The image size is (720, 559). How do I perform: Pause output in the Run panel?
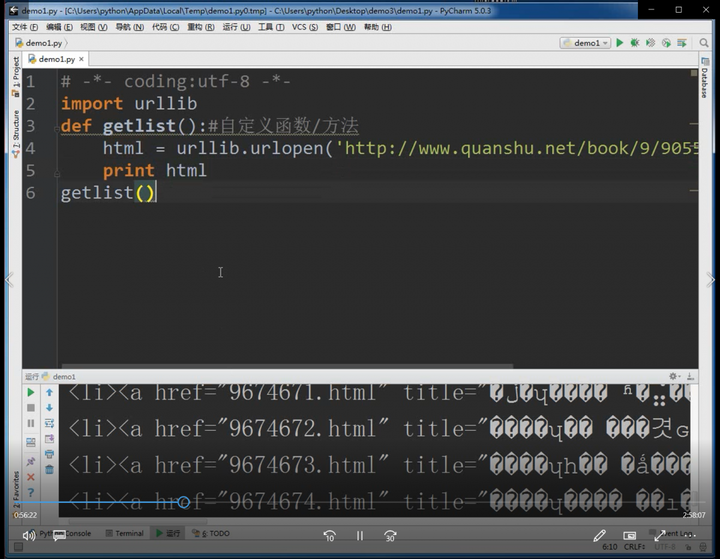coord(31,423)
